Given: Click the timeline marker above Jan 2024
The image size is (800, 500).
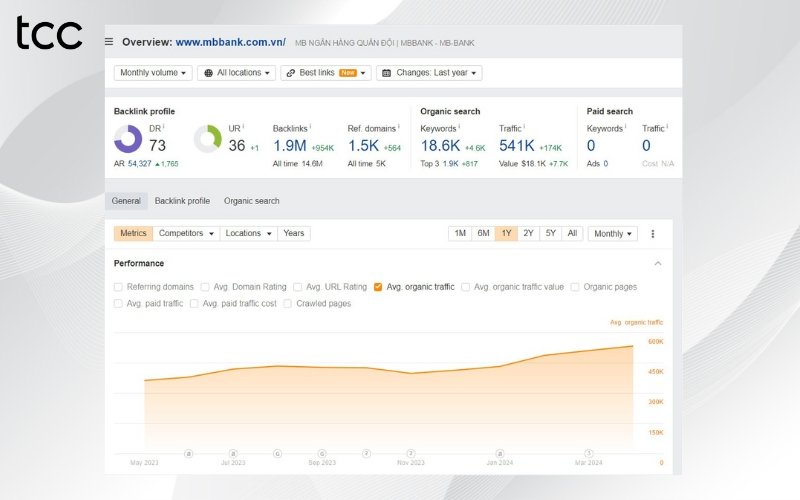Looking at the screenshot, I should (x=500, y=453).
